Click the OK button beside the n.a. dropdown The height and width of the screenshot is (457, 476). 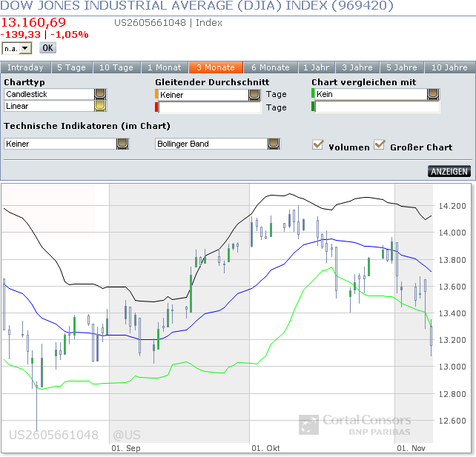tap(47, 48)
